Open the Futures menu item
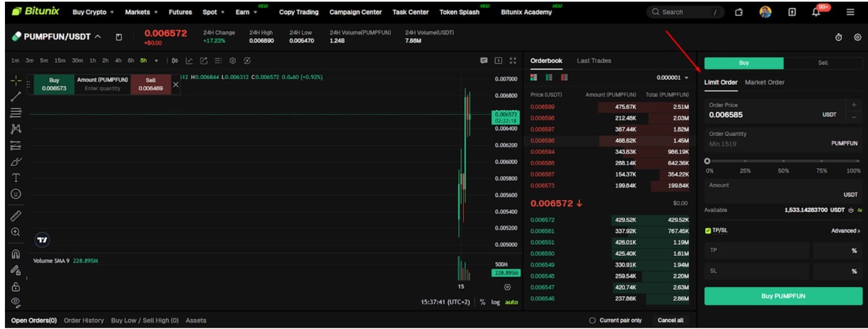868x329 pixels. coord(180,12)
